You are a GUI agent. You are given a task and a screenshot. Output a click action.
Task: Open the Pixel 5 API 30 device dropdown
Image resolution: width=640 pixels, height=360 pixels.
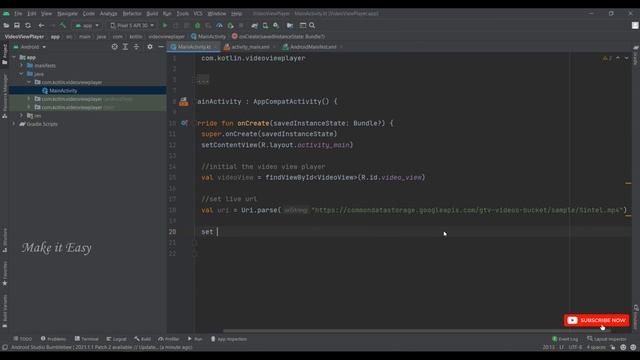coord(132,25)
